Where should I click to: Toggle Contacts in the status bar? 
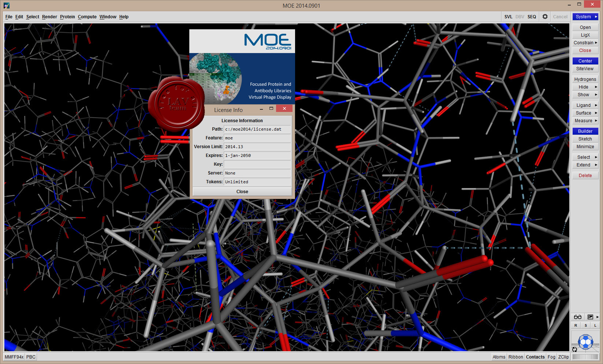[535, 357]
